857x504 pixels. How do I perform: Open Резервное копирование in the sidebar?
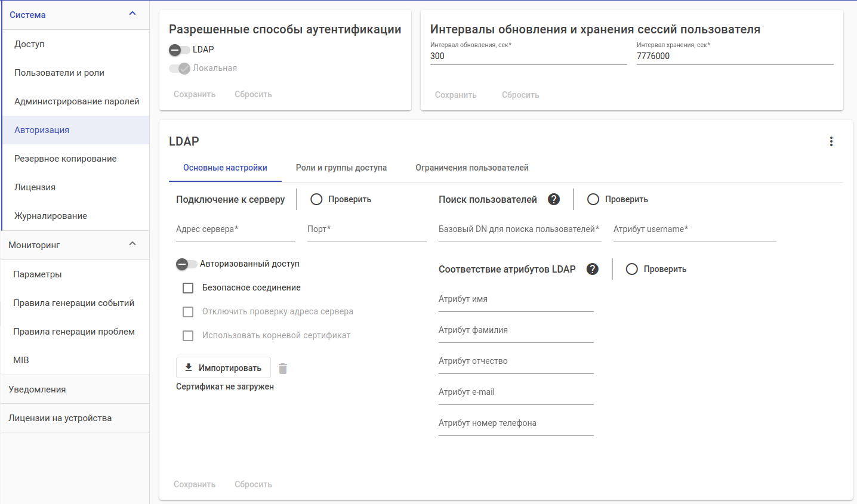tap(66, 159)
